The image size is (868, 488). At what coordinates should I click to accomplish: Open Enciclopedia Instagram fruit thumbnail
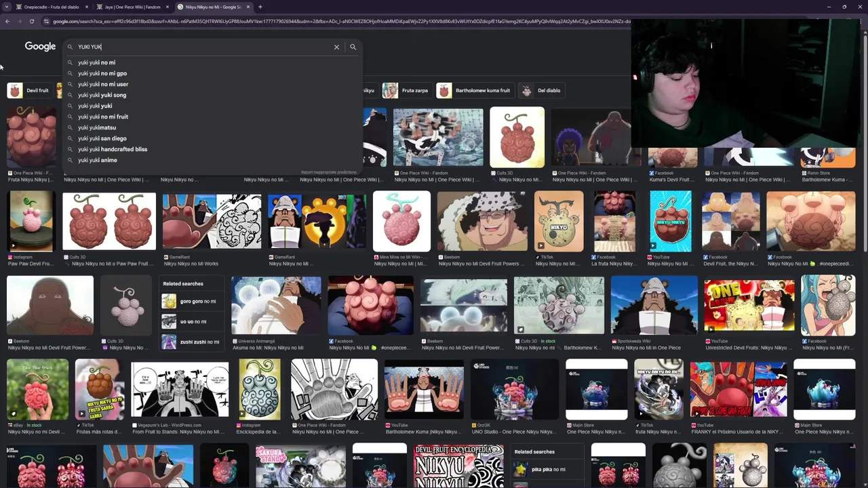[x=260, y=389]
